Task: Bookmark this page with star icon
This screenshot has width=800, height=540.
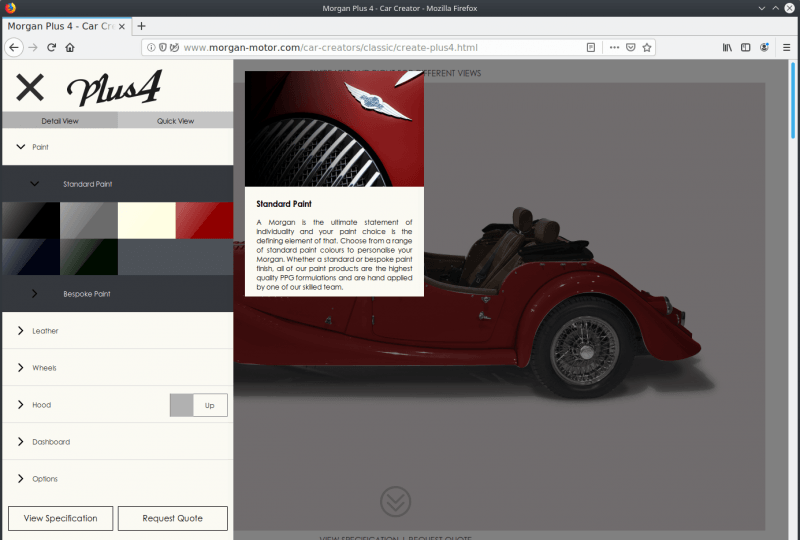Action: [647, 47]
